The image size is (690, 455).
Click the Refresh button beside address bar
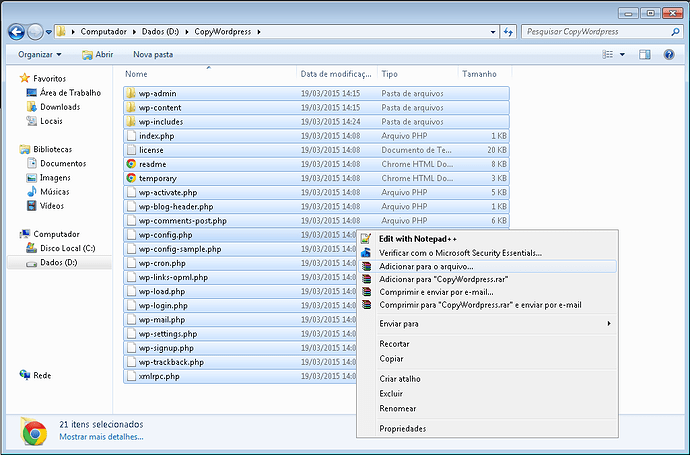point(508,32)
